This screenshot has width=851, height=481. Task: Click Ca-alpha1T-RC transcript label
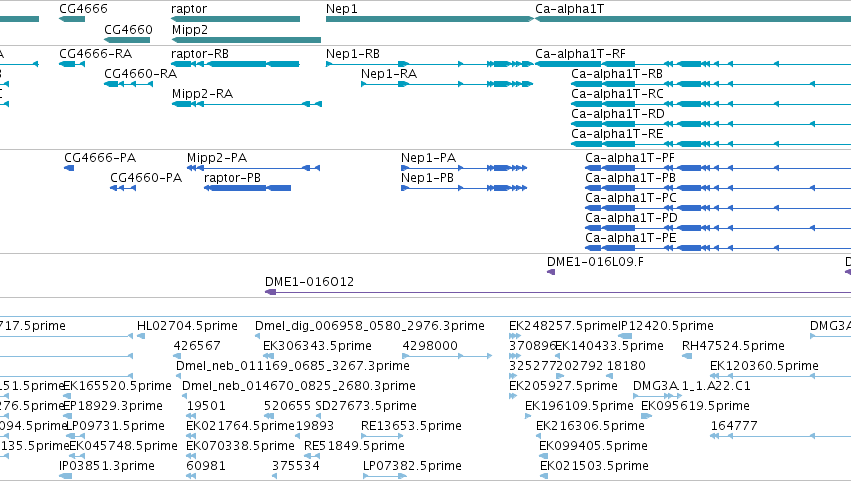click(x=617, y=93)
